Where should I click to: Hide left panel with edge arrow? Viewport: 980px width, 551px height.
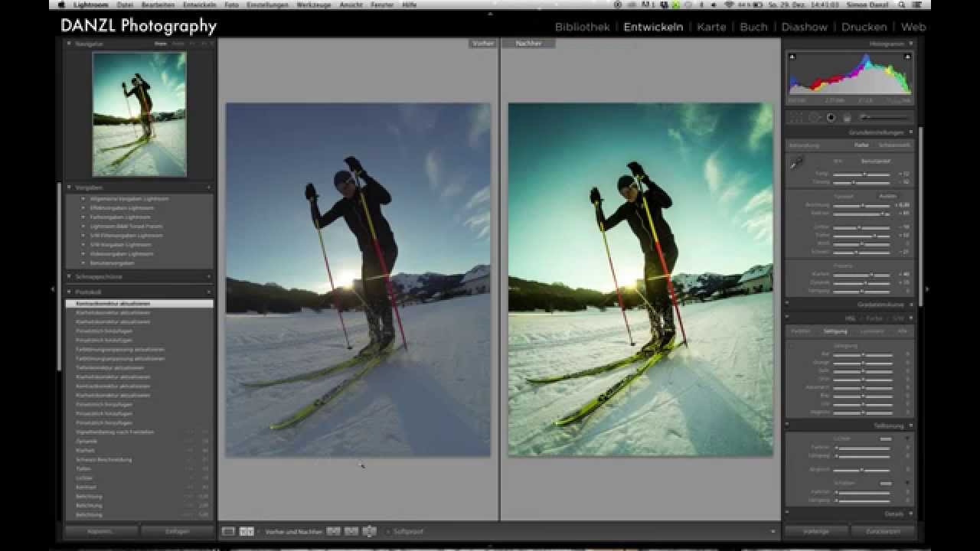52,289
